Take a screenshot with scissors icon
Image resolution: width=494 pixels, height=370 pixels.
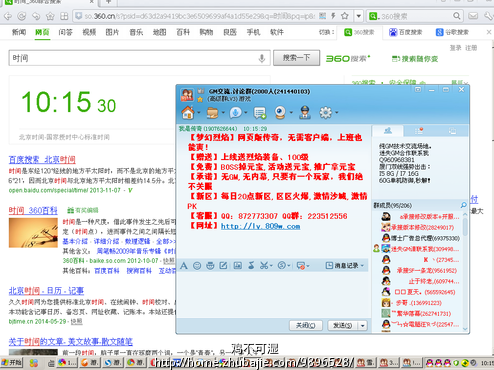pyautogui.click(x=264, y=266)
